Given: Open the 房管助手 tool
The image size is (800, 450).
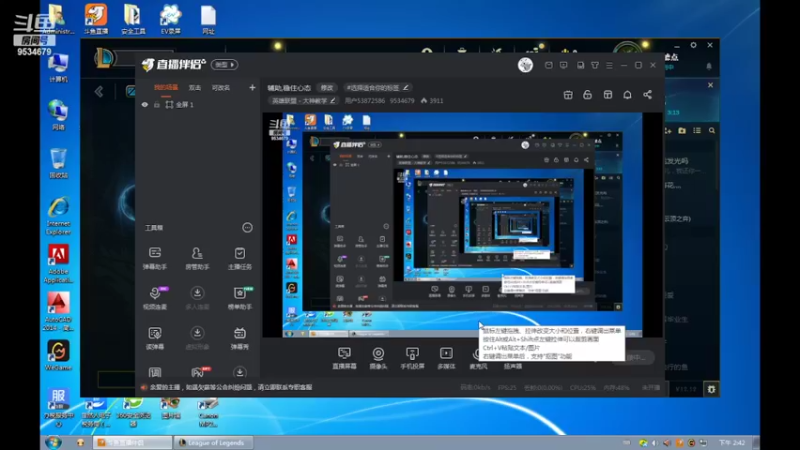Looking at the screenshot, I should [197, 258].
